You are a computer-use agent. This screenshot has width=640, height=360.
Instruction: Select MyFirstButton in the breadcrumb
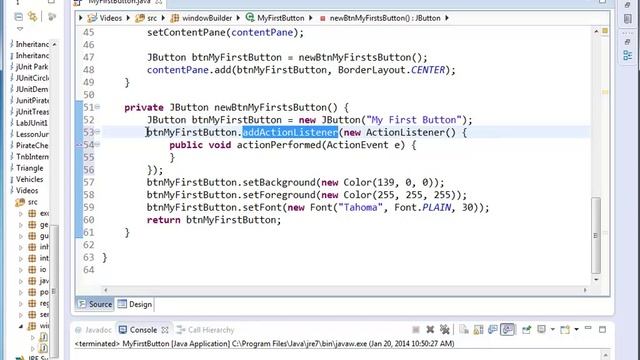[281, 18]
